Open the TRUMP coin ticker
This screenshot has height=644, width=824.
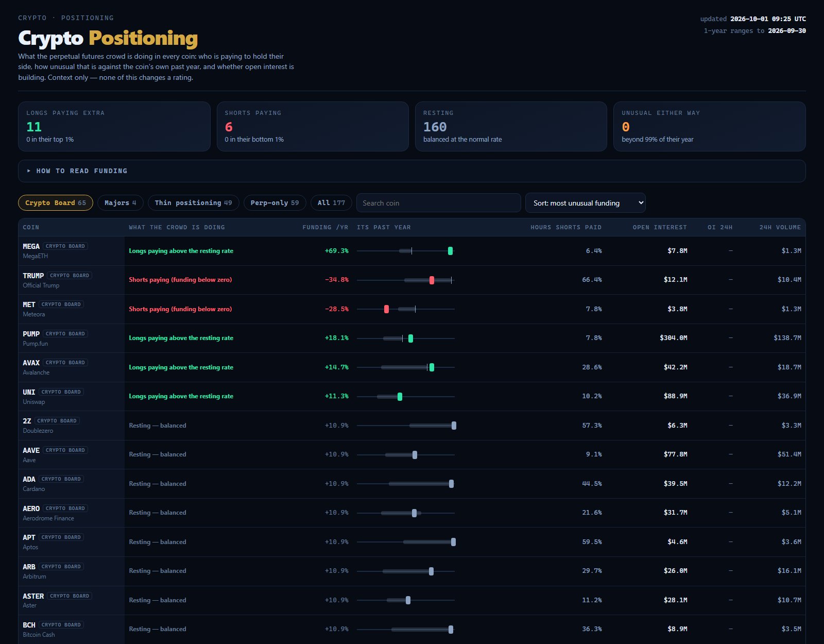[x=33, y=276]
